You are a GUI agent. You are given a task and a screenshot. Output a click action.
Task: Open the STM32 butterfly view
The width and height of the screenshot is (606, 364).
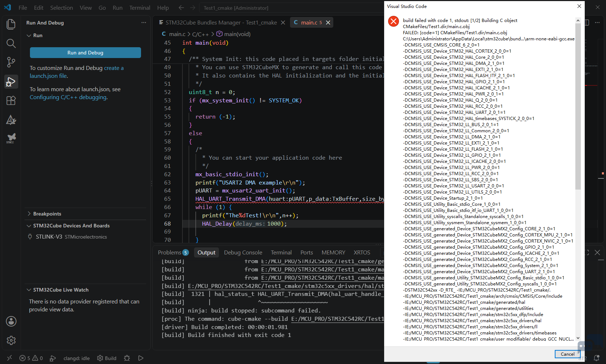click(11, 138)
